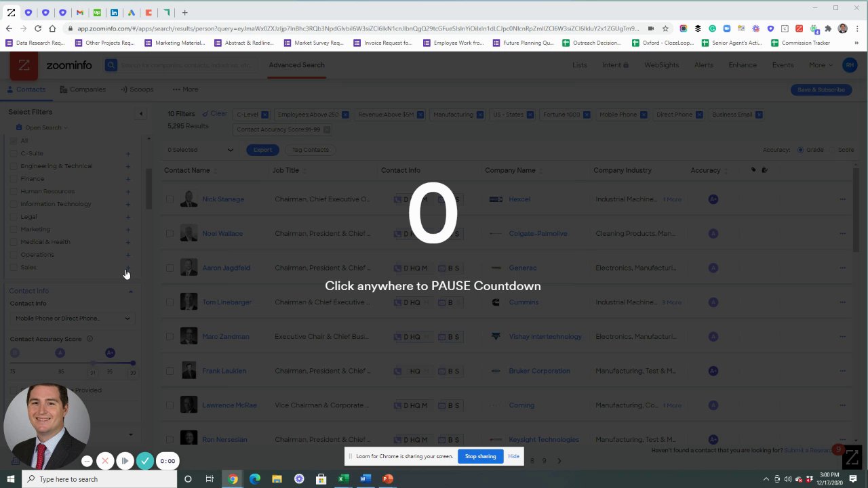Open the Loom more options dots
Image resolution: width=868 pixels, height=488 pixels.
[87, 461]
